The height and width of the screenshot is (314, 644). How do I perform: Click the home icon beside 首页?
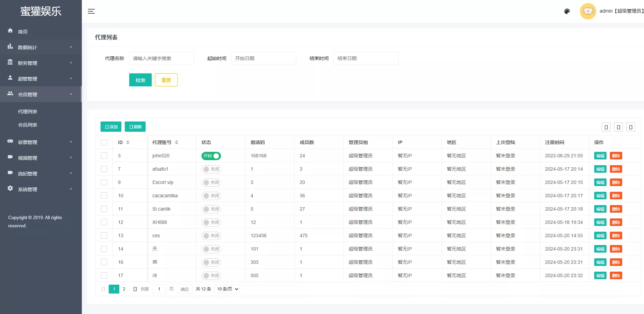click(x=10, y=31)
